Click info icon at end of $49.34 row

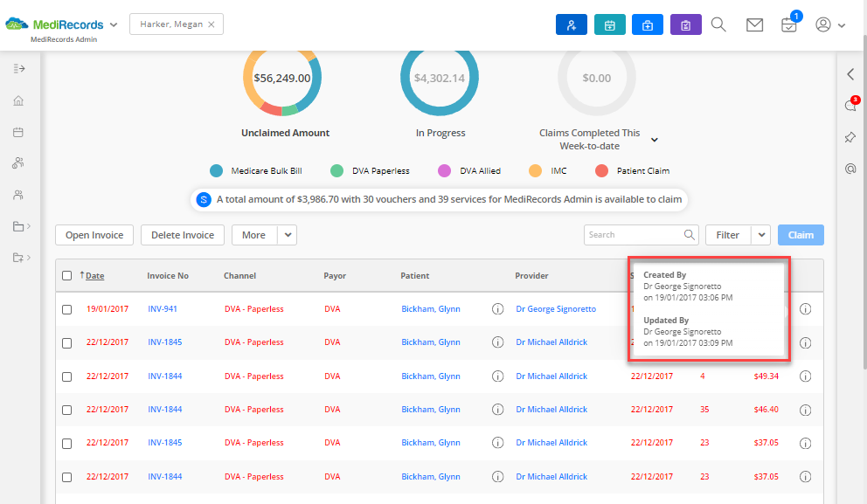(806, 376)
